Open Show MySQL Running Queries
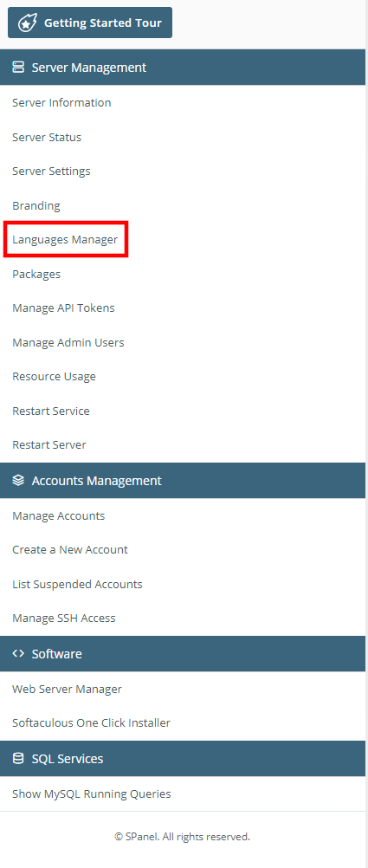This screenshot has width=368, height=868. pos(91,794)
